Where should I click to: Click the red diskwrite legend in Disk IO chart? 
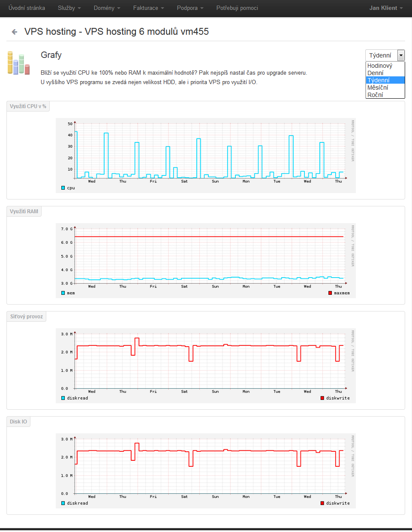pos(322,503)
